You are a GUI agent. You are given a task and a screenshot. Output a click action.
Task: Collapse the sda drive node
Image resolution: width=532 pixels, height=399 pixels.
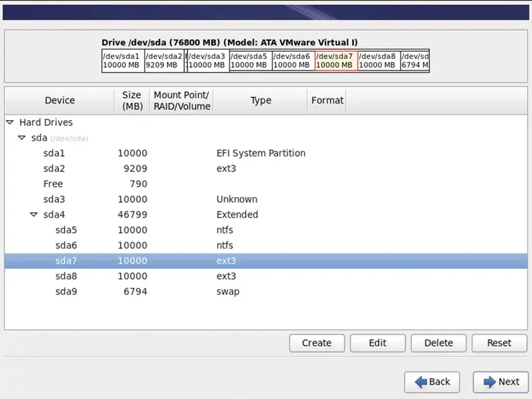(22, 138)
